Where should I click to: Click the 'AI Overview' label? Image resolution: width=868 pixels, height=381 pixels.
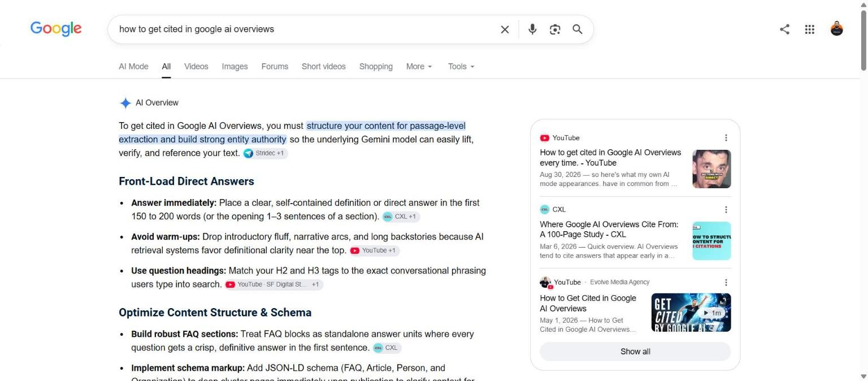click(157, 103)
